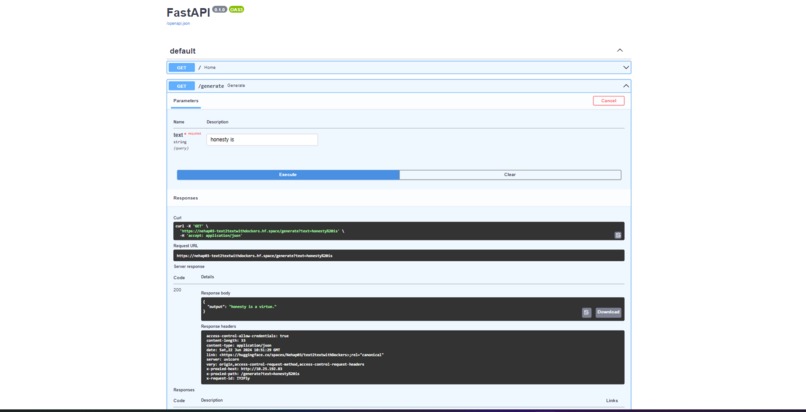Image resolution: width=806 pixels, height=412 pixels.
Task: Expand the GET / Home endpoint
Action: [399, 67]
